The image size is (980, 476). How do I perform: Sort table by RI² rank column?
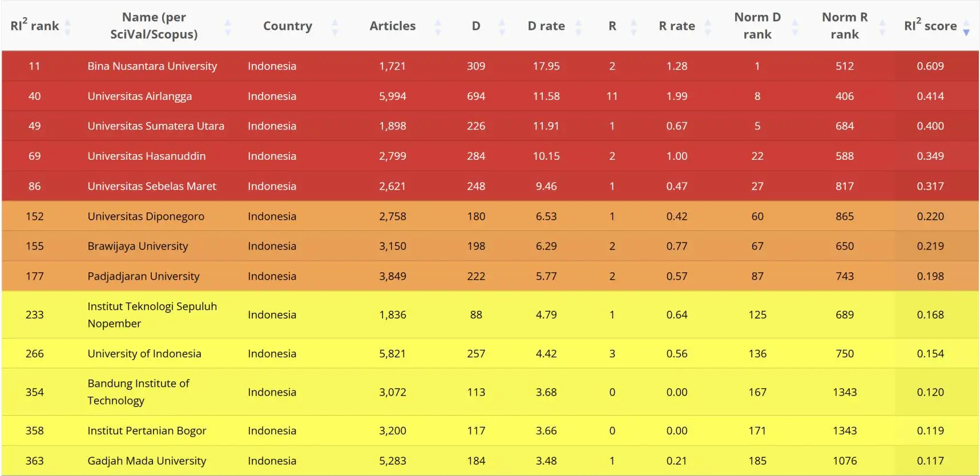pyautogui.click(x=67, y=26)
